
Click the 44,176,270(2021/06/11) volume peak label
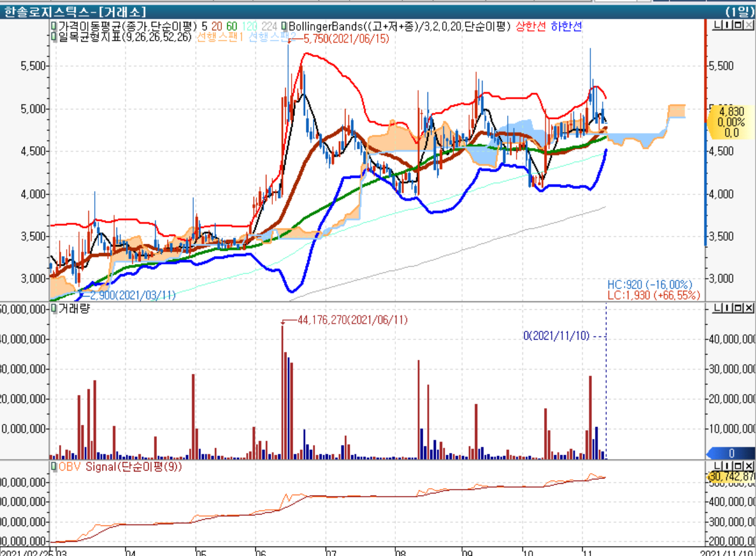click(x=353, y=320)
